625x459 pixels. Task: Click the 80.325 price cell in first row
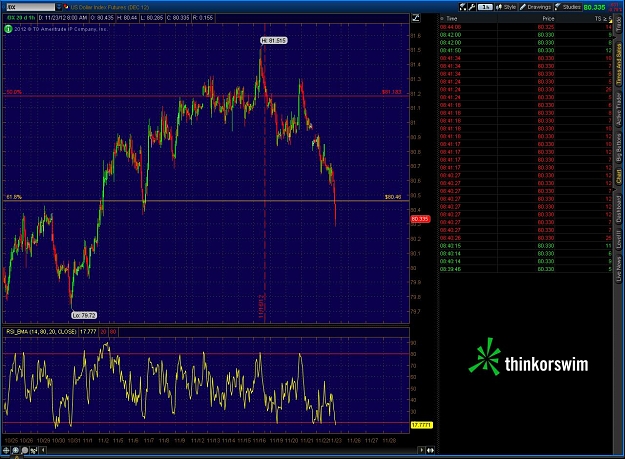546,27
